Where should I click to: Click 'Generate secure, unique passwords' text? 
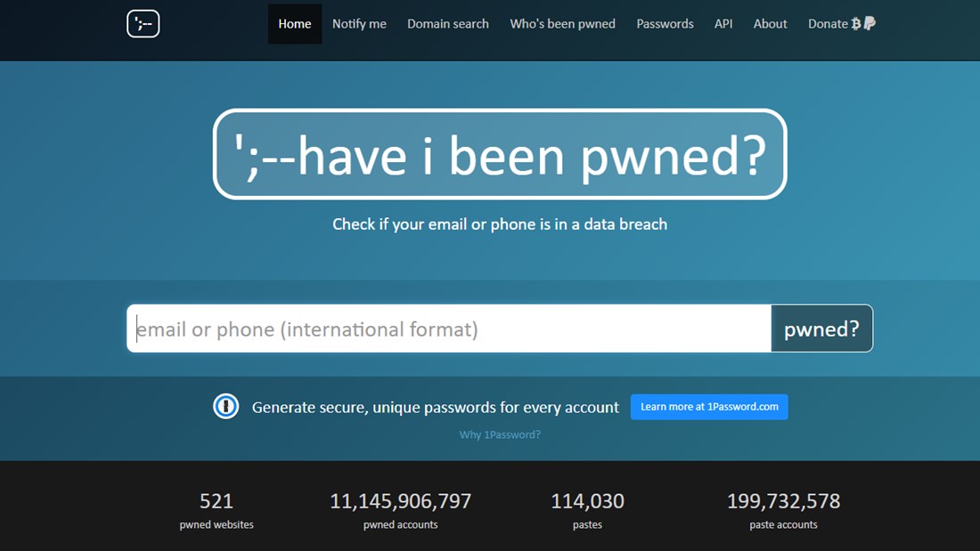click(436, 408)
